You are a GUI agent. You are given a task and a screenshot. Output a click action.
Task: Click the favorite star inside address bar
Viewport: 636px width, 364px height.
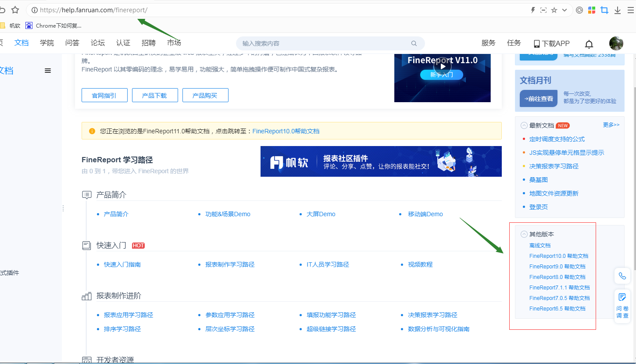554,10
